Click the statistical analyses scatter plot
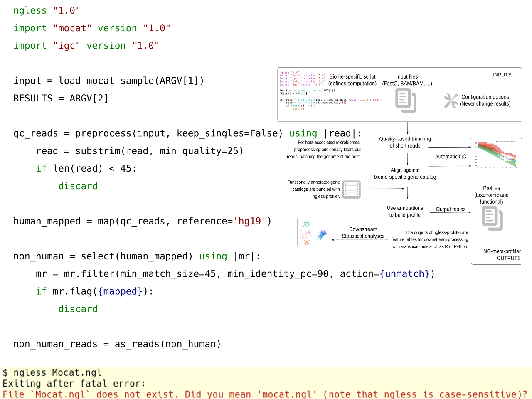The image size is (532, 399). coord(313,232)
